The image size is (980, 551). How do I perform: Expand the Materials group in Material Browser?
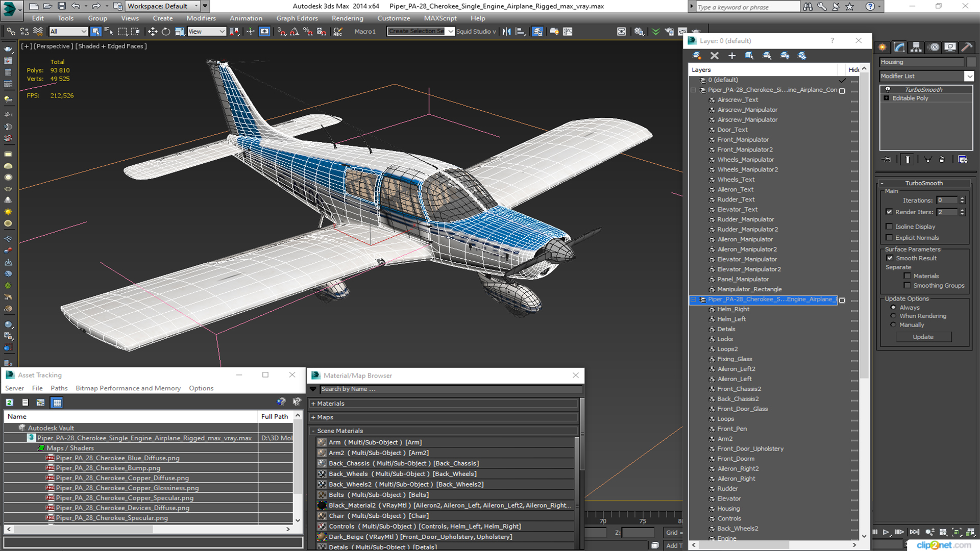(313, 404)
